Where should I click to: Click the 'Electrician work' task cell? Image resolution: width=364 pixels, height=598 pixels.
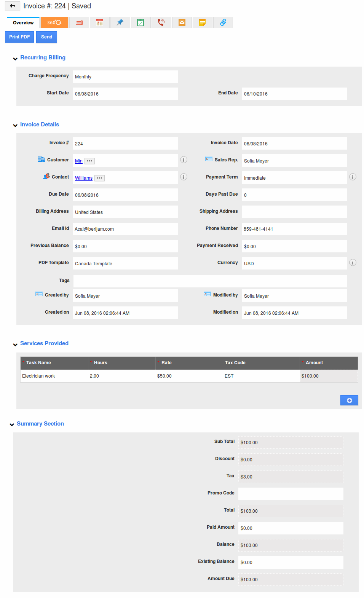[x=54, y=376]
